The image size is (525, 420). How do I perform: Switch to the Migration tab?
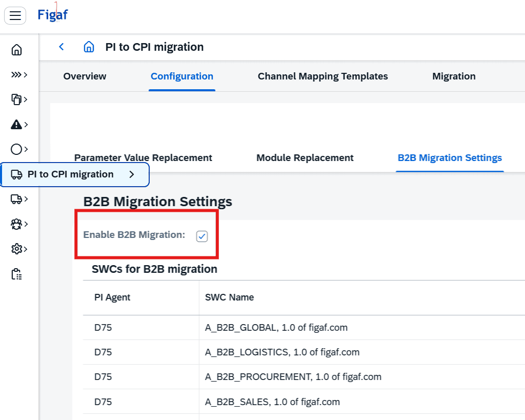click(x=454, y=76)
